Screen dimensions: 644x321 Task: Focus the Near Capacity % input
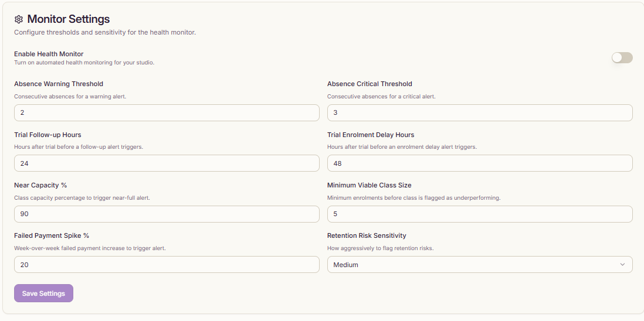click(167, 214)
